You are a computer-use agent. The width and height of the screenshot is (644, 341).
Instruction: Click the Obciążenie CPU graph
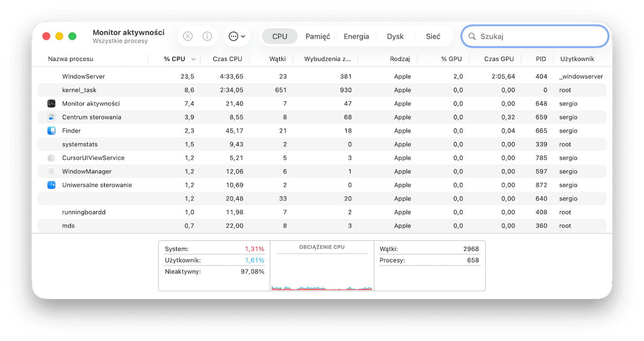coord(322,270)
